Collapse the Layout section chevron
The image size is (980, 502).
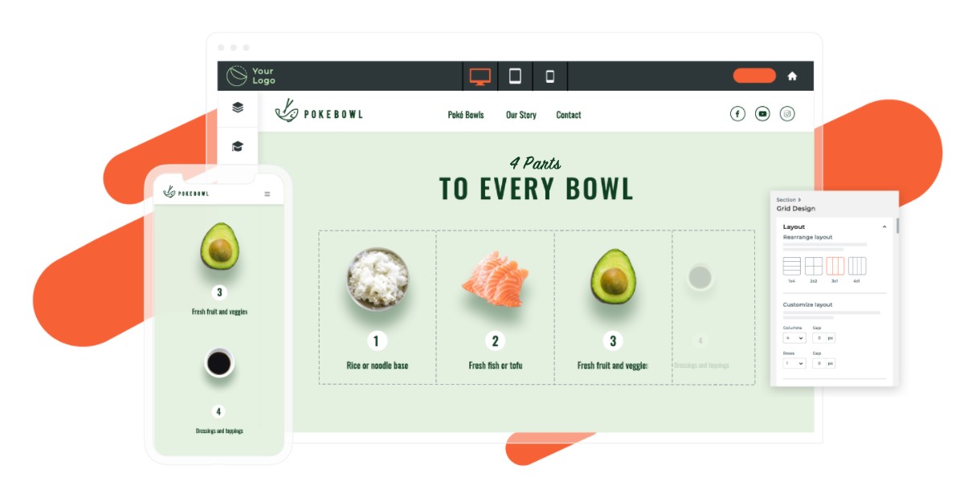pos(884,227)
